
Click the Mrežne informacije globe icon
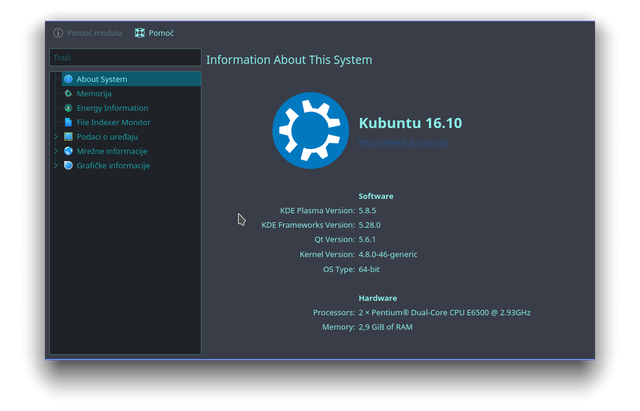coord(68,151)
